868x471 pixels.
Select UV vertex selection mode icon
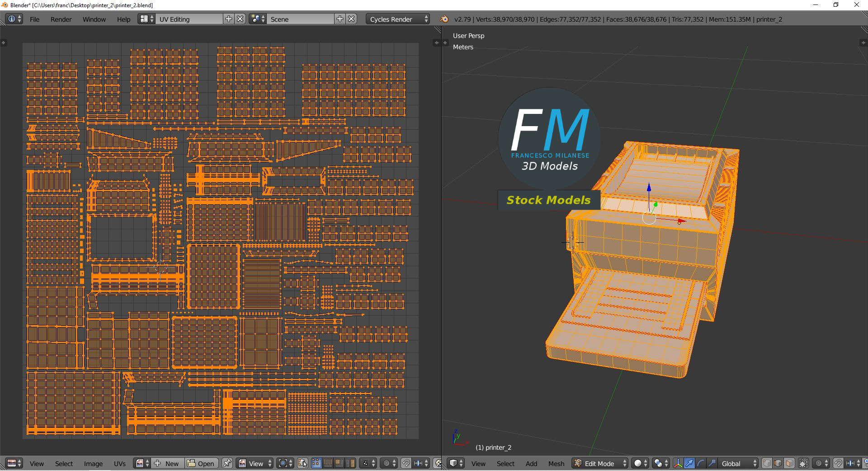tap(316, 463)
